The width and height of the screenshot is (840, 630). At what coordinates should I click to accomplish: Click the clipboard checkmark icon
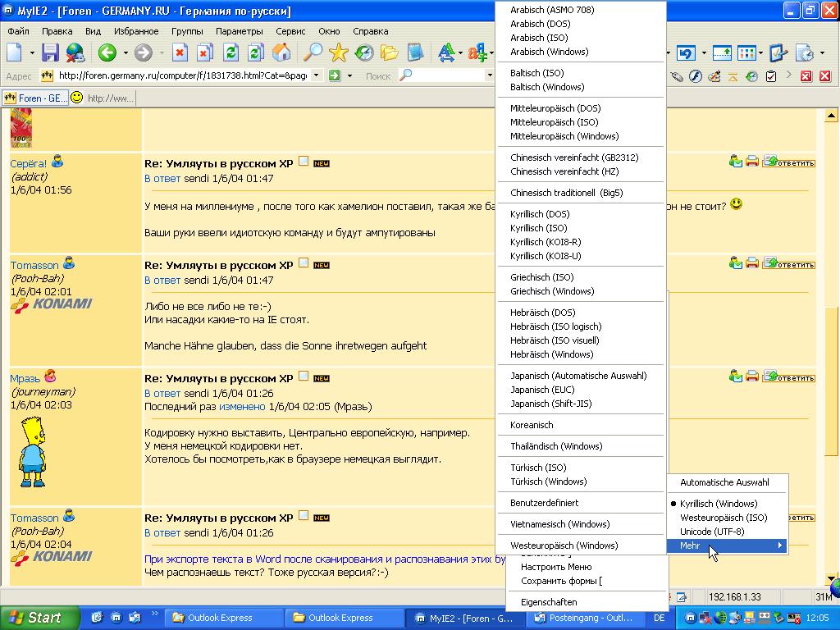pos(771,76)
